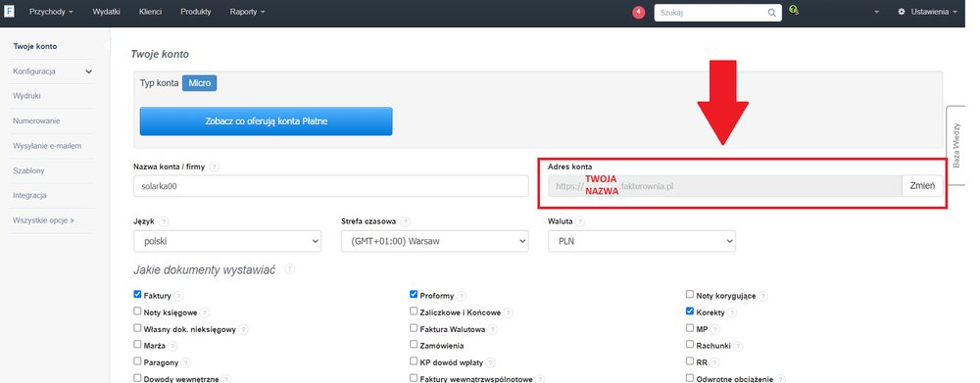
Task: Select Wydruki in the sidebar
Action: (x=26, y=96)
